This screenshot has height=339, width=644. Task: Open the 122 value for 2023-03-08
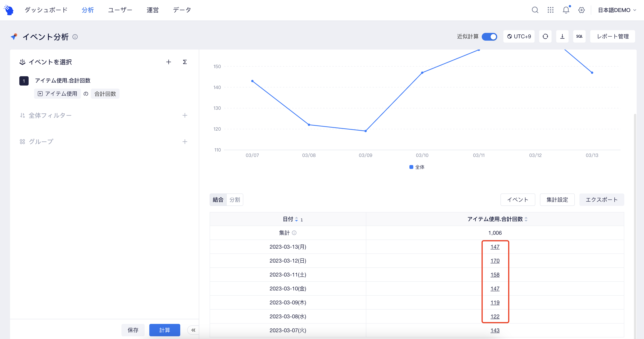click(x=495, y=317)
